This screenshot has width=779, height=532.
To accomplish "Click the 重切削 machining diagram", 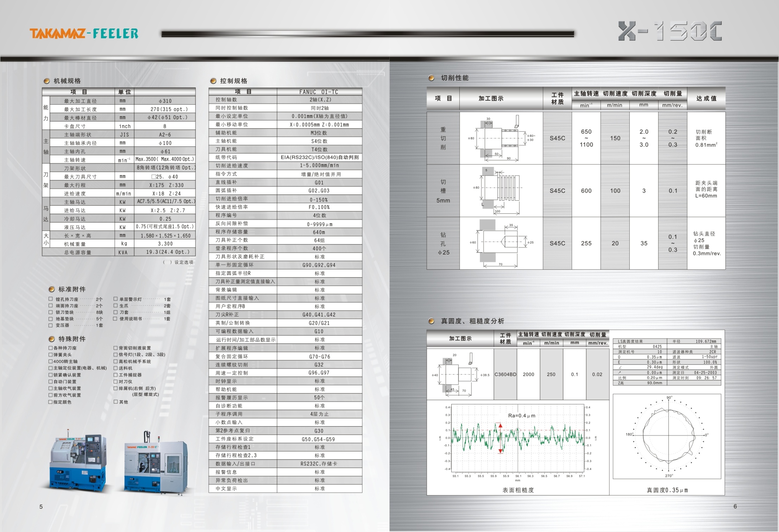I will [x=501, y=138].
